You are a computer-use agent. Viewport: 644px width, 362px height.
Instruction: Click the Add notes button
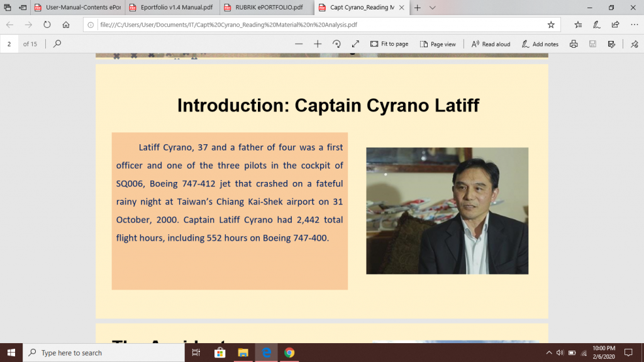coord(540,44)
